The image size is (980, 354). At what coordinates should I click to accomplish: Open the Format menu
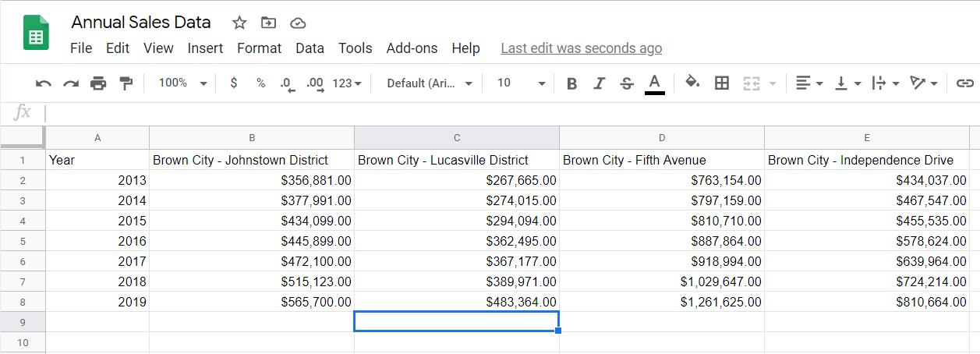tap(259, 48)
